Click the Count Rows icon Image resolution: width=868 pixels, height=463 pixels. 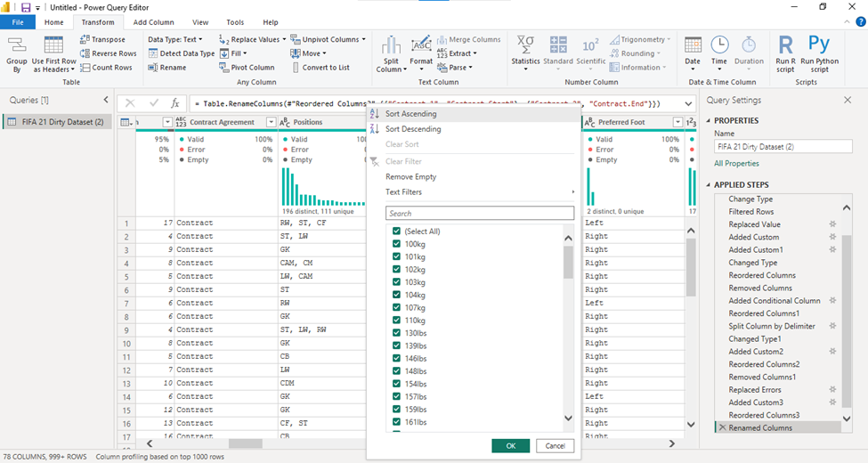click(85, 67)
